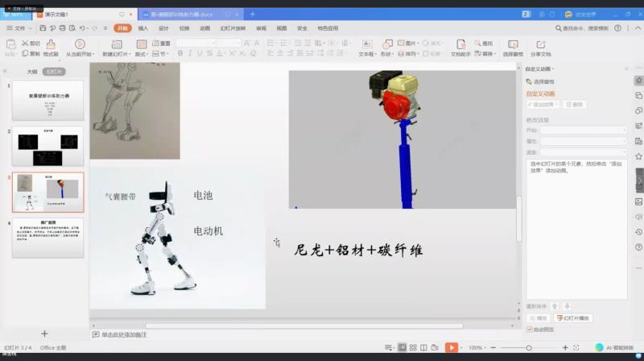Screen dimensions: 644x361
Task: Switch to slide sorter grid view icon
Action: [x=413, y=348]
